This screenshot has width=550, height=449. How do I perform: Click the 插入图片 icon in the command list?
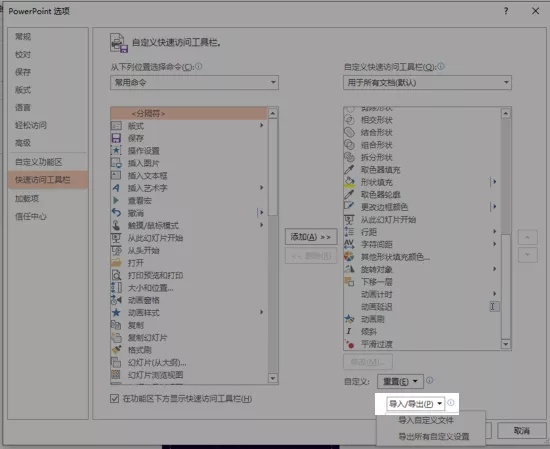116,163
